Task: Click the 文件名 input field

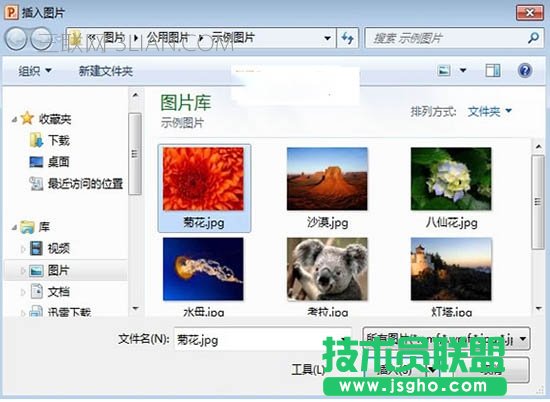Action: click(x=263, y=340)
